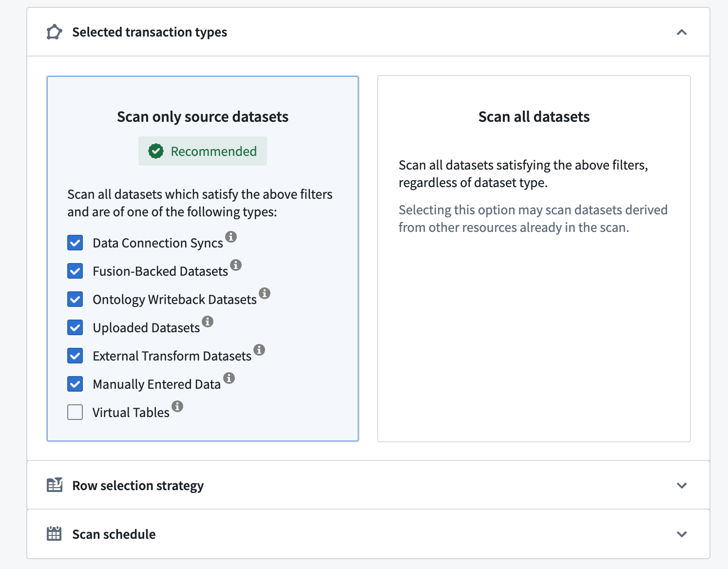Image resolution: width=728 pixels, height=569 pixels.
Task: View info for Ontology Writeback Datasets
Action: (265, 294)
